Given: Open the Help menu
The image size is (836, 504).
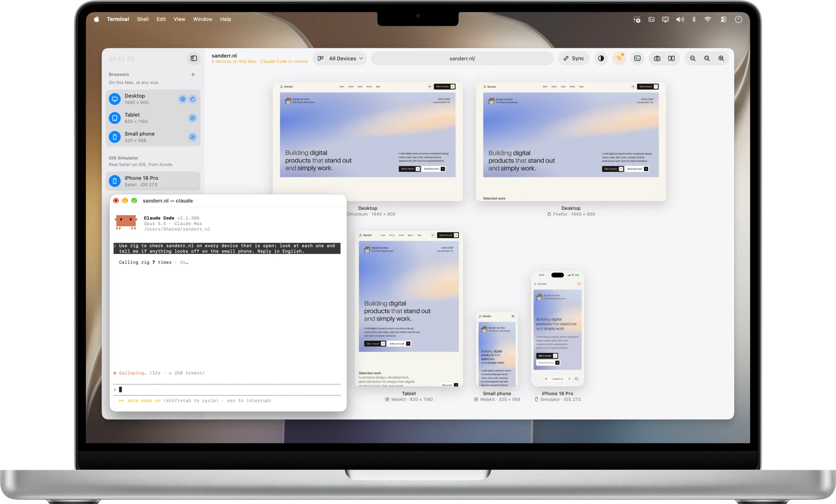Looking at the screenshot, I should pyautogui.click(x=225, y=19).
